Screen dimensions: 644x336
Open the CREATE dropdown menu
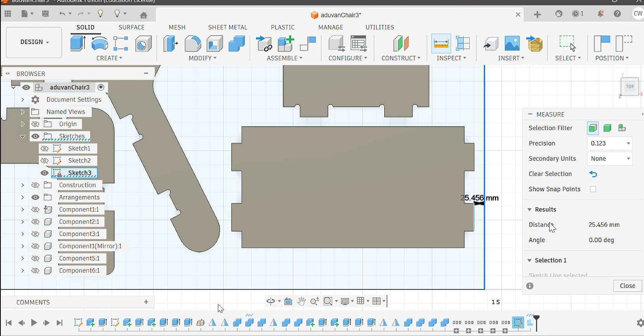coord(110,58)
